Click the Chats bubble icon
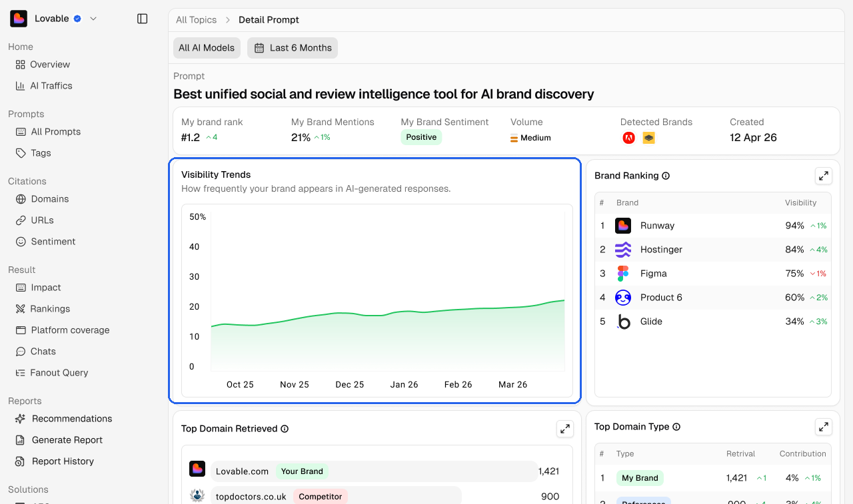The width and height of the screenshot is (853, 504). click(x=21, y=352)
